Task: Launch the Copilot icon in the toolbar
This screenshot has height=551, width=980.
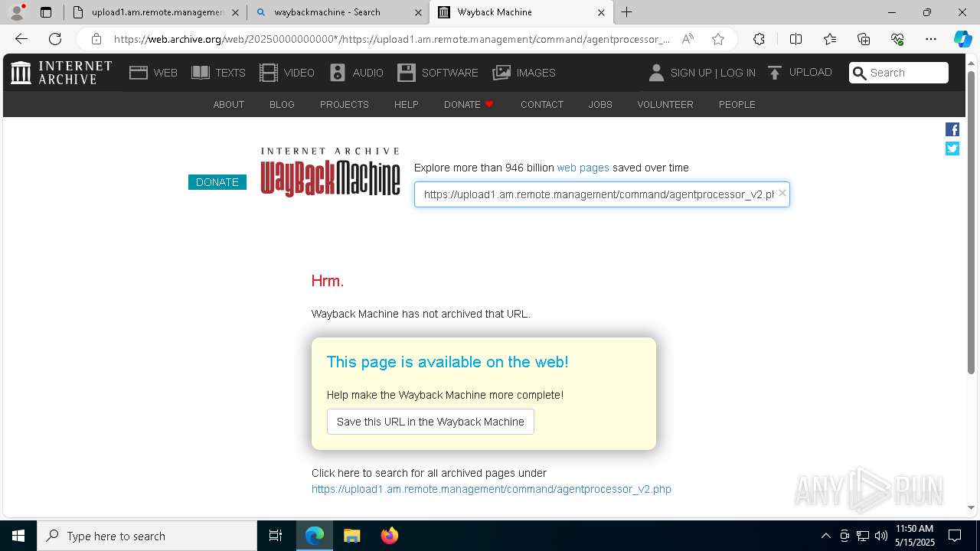Action: pyautogui.click(x=962, y=39)
